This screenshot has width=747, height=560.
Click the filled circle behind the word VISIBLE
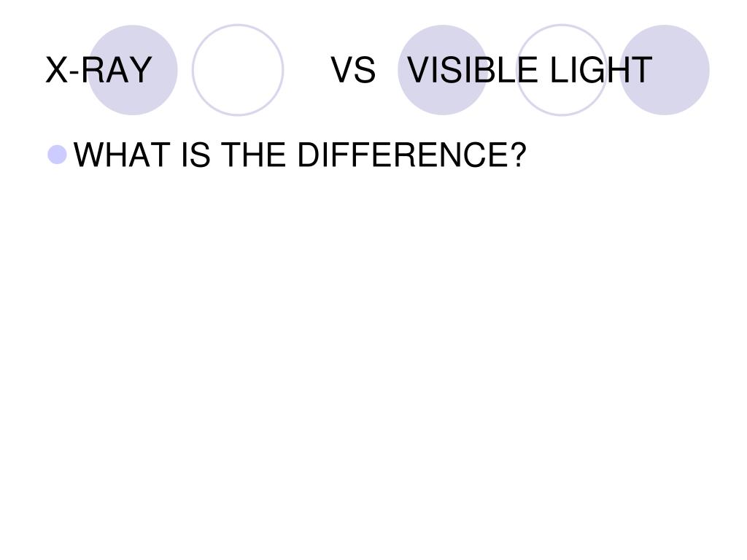pos(443,70)
